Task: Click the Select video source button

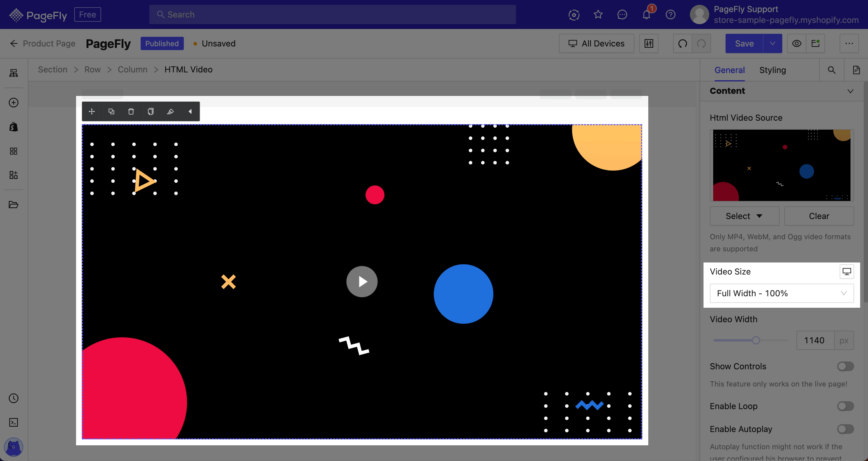Action: [x=744, y=216]
